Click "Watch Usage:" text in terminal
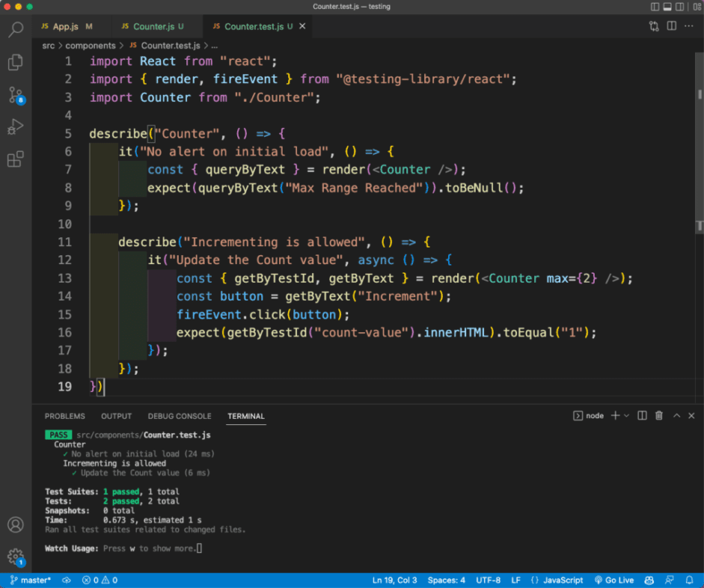 [71, 548]
